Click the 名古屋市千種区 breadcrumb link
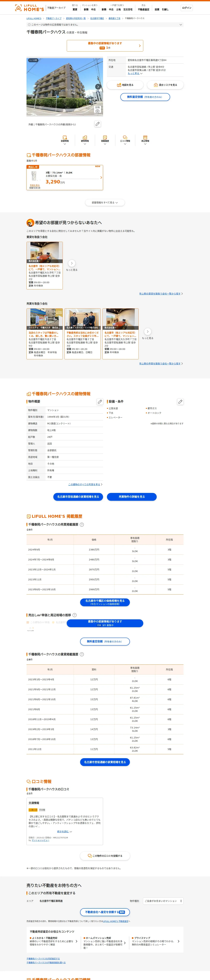This screenshot has width=210, height=980. tap(97, 18)
